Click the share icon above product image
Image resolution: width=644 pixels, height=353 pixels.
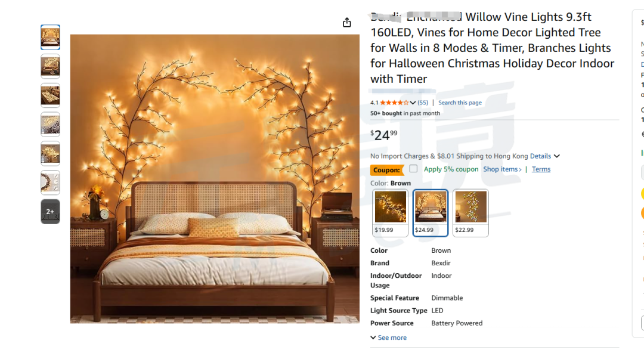pos(346,23)
